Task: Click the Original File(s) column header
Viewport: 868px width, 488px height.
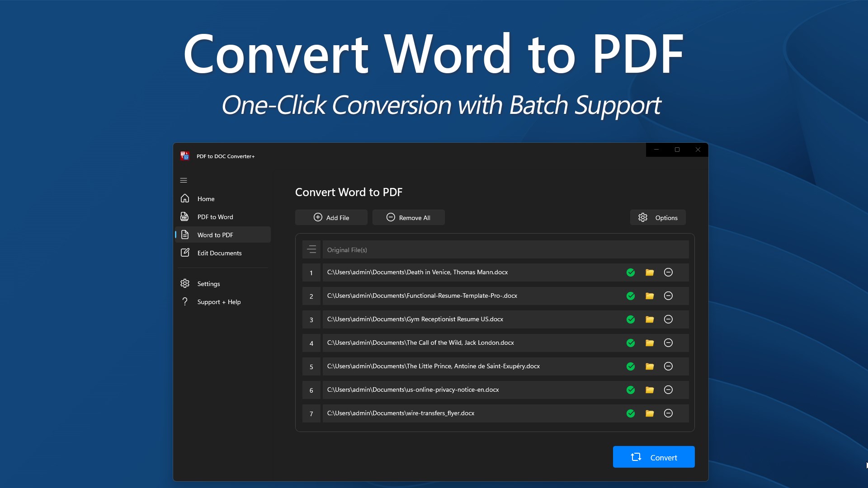Action: tap(505, 249)
